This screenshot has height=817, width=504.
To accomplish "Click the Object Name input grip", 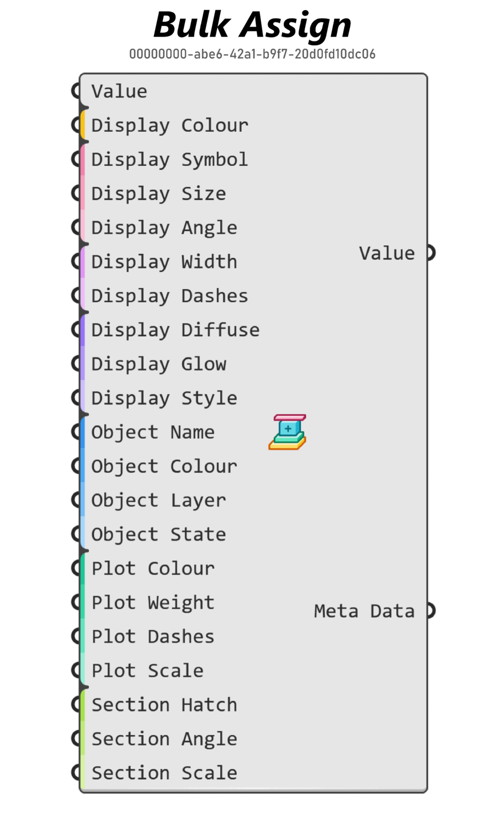I will coord(76,432).
